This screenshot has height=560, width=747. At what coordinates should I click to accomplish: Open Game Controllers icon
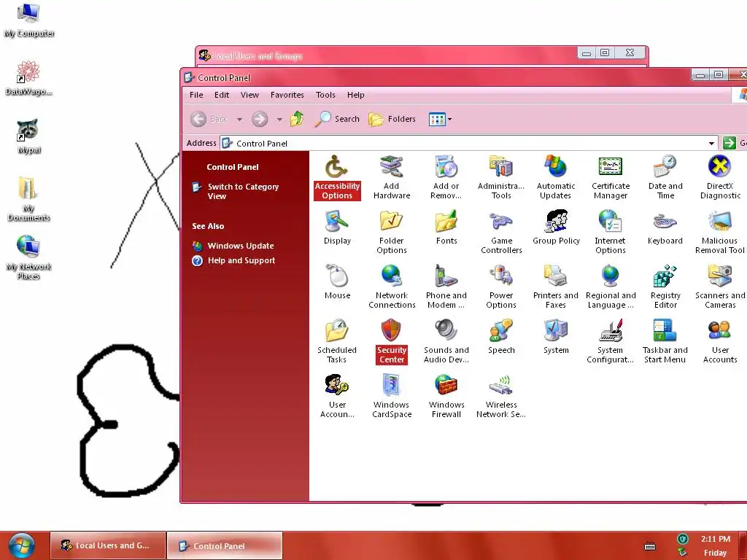point(500,232)
